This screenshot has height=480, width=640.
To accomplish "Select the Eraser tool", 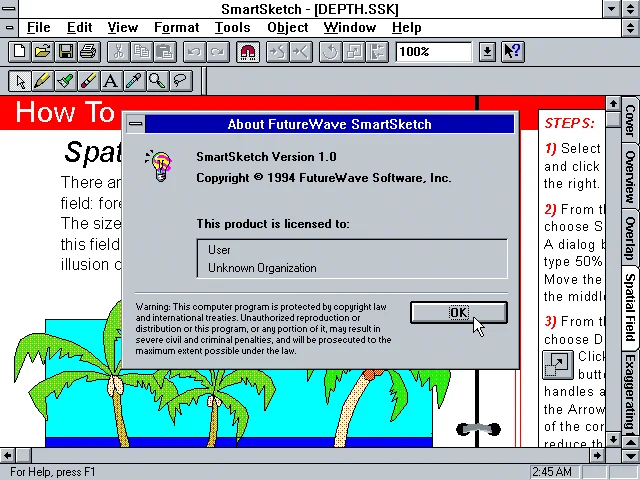I will [89, 81].
